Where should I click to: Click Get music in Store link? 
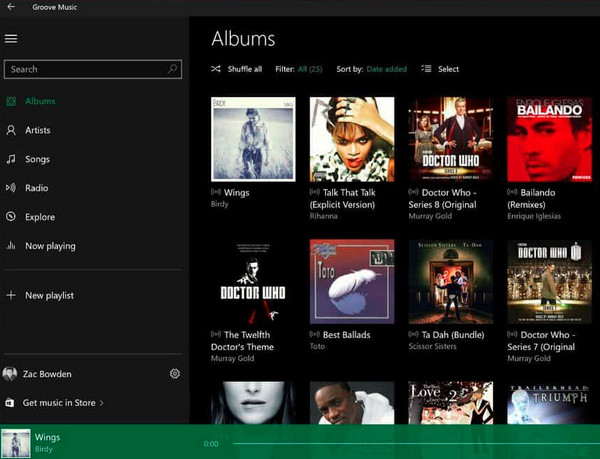(59, 403)
